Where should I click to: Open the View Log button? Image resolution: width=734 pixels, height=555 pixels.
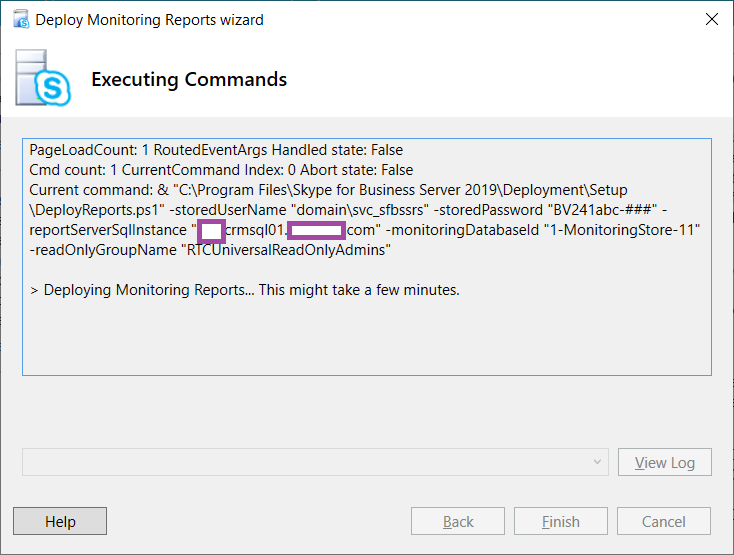(x=665, y=462)
